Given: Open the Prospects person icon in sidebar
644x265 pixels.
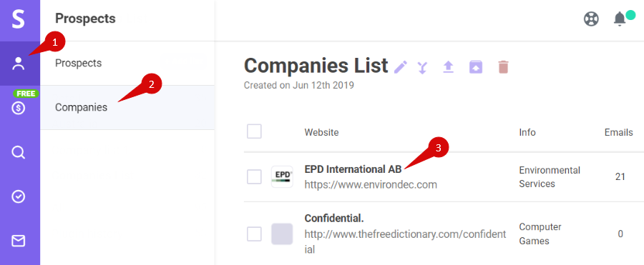Looking at the screenshot, I should click(x=19, y=64).
